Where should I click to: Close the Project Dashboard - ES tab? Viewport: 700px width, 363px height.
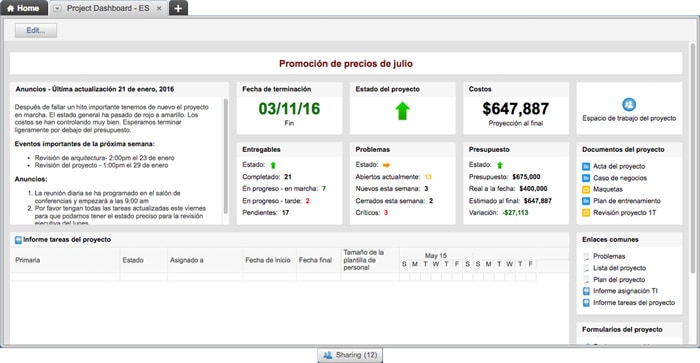pyautogui.click(x=159, y=8)
